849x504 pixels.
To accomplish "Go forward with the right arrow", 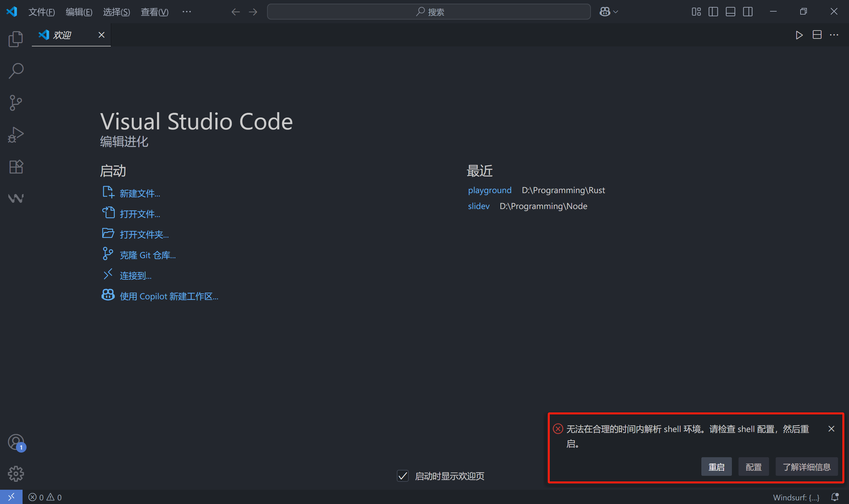I will (x=253, y=12).
